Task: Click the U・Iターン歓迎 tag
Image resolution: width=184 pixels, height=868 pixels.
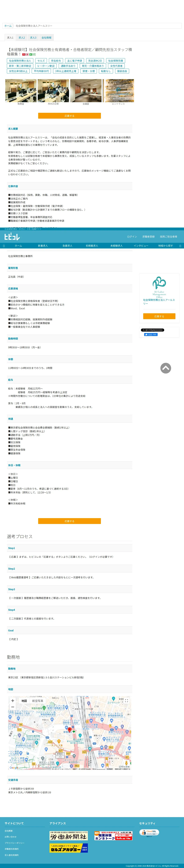Action: pos(46,66)
